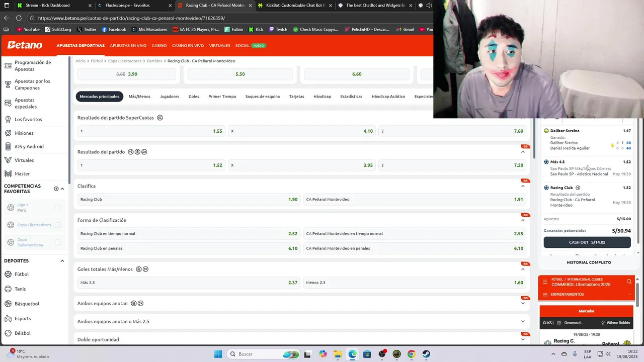Collapse Goles totales Más/Menos market
644x362 pixels.
pyautogui.click(x=523, y=269)
